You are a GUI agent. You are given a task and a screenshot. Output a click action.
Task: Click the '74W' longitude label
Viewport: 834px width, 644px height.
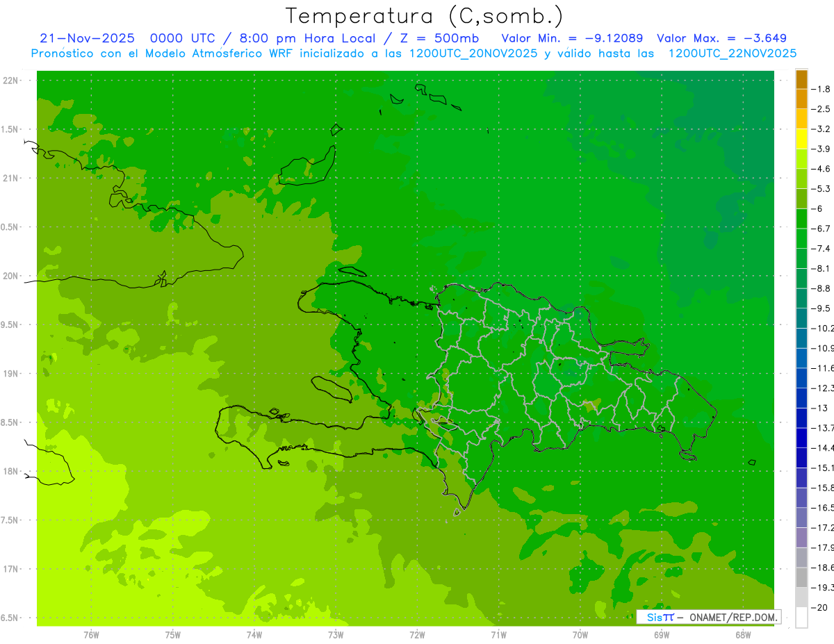pos(254,635)
